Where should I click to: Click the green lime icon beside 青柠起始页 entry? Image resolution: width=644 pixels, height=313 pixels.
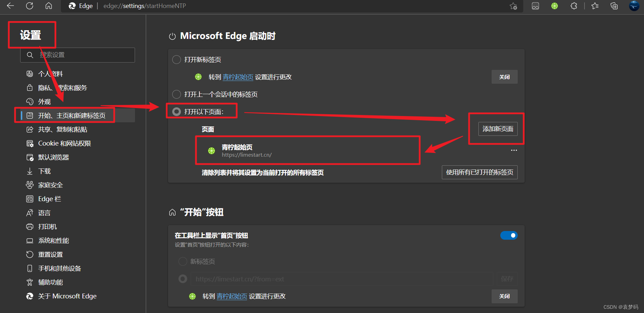[x=212, y=151]
